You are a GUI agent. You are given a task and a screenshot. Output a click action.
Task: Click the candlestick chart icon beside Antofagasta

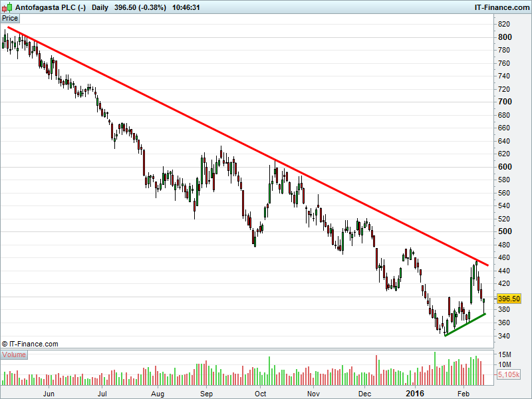(x=8, y=7)
